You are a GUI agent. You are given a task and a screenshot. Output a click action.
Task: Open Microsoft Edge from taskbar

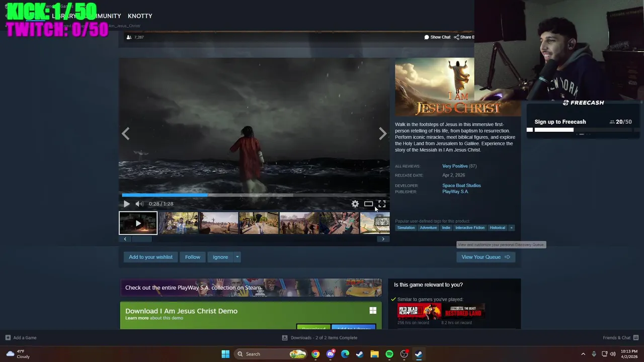click(x=345, y=354)
